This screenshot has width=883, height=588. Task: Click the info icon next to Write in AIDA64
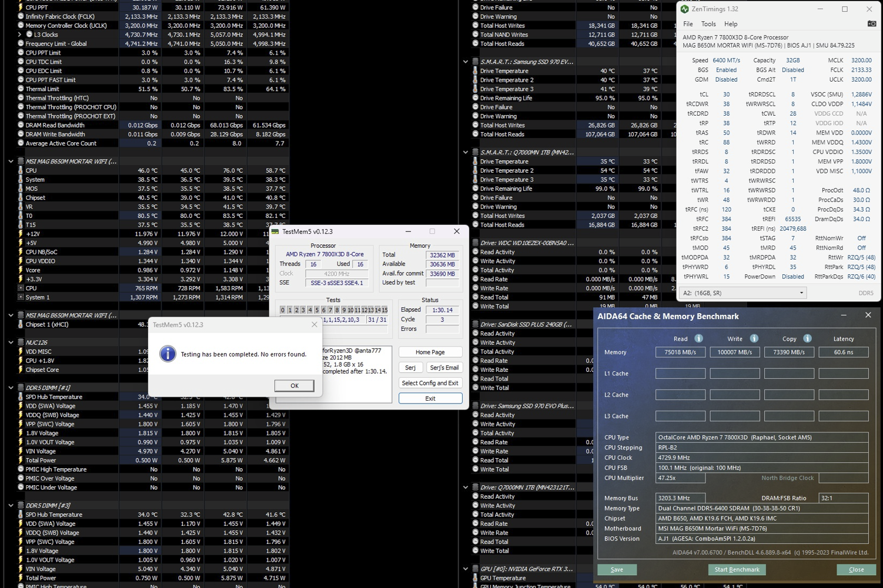tap(754, 338)
